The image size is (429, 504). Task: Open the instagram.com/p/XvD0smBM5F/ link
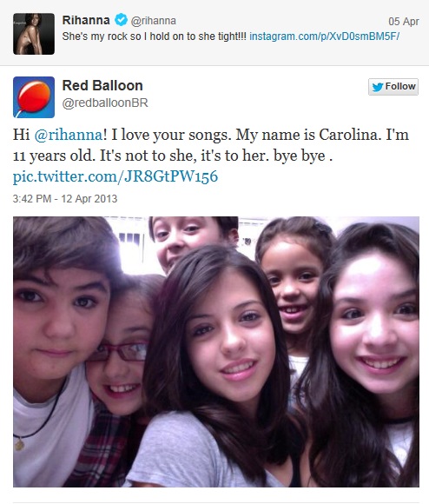tap(324, 36)
